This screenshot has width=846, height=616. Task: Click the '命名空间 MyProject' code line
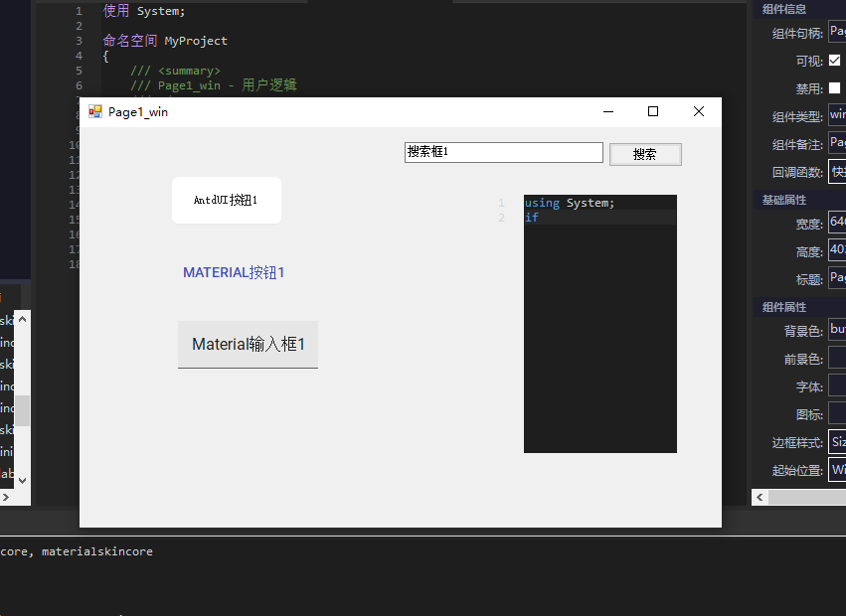tap(165, 41)
